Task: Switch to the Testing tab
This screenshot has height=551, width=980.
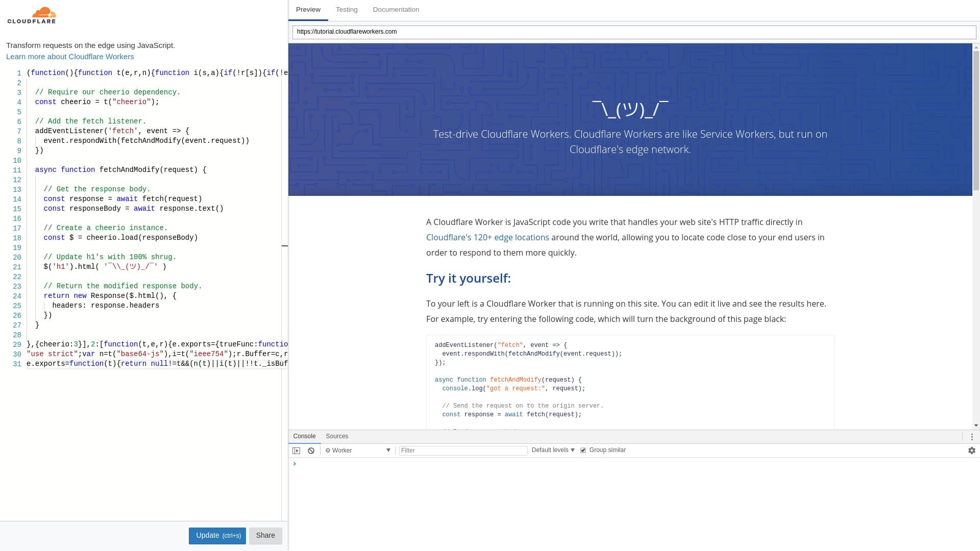Action: click(x=347, y=10)
